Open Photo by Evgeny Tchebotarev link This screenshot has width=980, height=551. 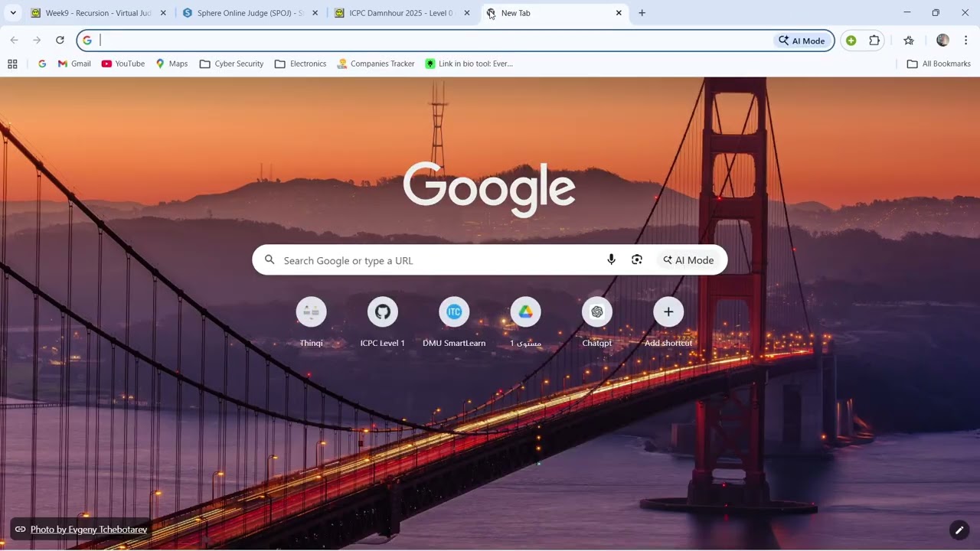point(89,530)
